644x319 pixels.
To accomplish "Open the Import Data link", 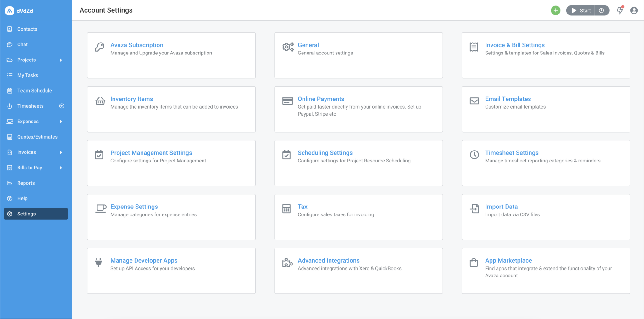I will (x=501, y=207).
